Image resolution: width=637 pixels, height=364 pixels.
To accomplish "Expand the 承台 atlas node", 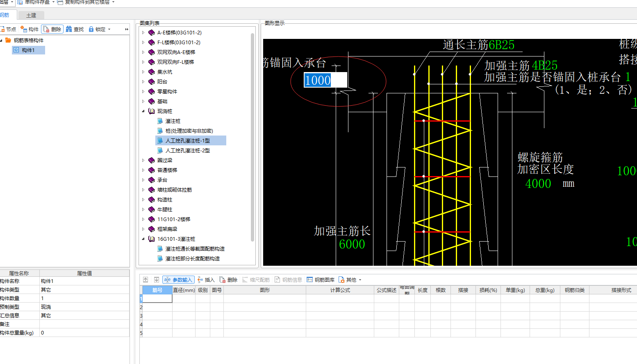I will (143, 180).
